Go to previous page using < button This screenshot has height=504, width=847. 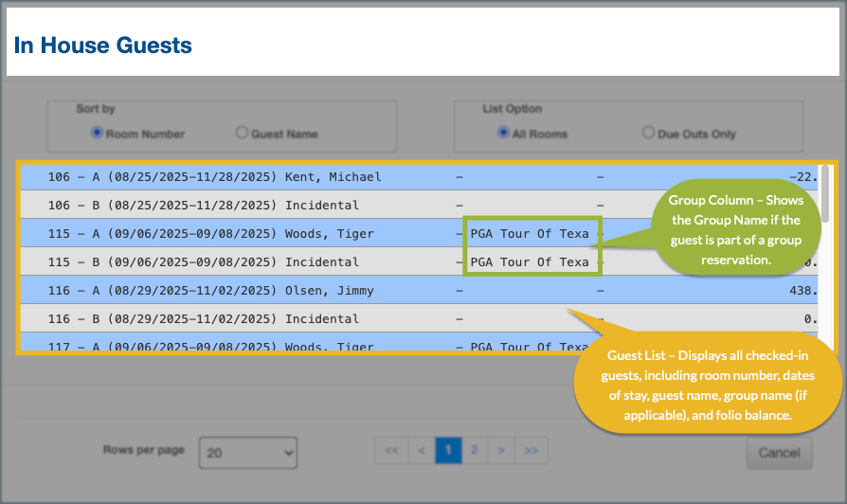point(423,452)
